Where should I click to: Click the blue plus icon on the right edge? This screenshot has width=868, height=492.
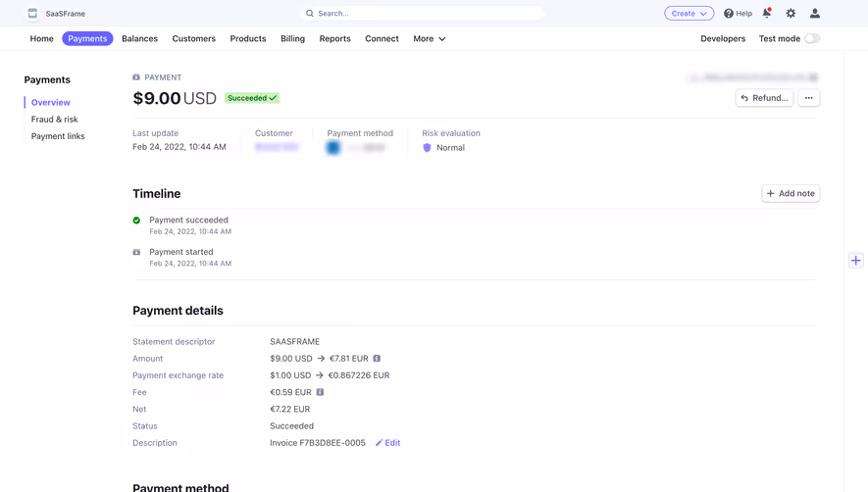[856, 260]
